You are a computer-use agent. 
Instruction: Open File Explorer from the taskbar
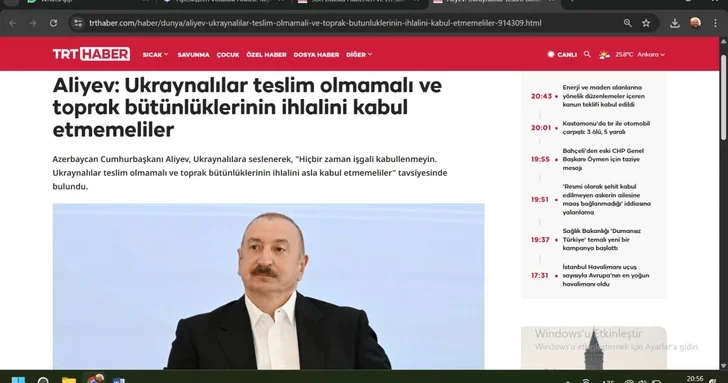pos(69,380)
